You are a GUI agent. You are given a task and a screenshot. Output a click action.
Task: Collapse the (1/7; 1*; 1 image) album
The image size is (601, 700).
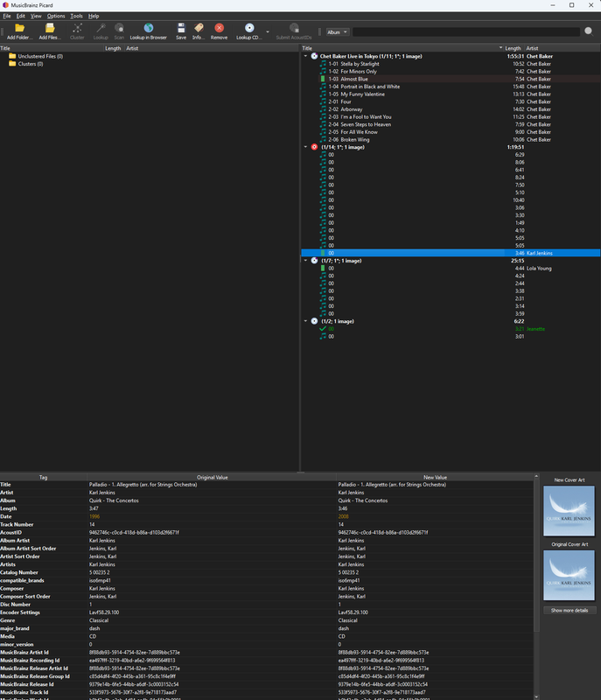tap(305, 261)
